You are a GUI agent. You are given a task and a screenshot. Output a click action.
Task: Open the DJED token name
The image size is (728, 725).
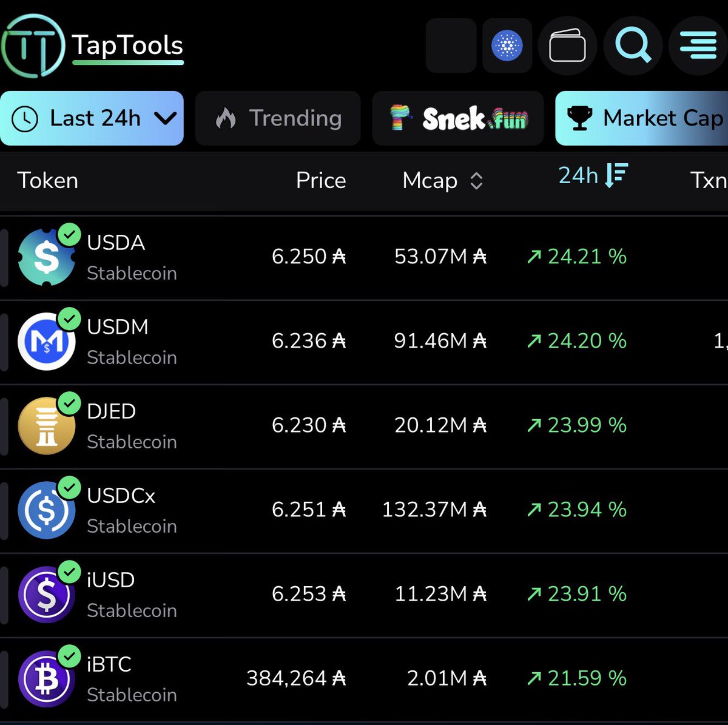pos(111,411)
